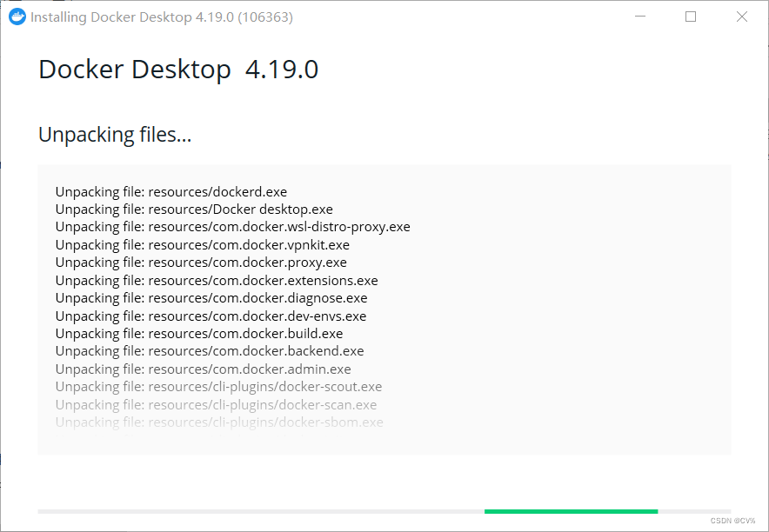Click the 'Unpacking files...' status text
This screenshot has height=532, width=769.
(115, 135)
